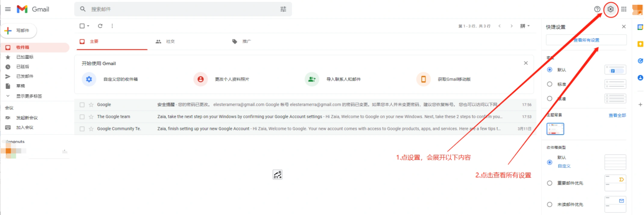
Task: Click the 查看所有设置 button
Action: click(586, 40)
